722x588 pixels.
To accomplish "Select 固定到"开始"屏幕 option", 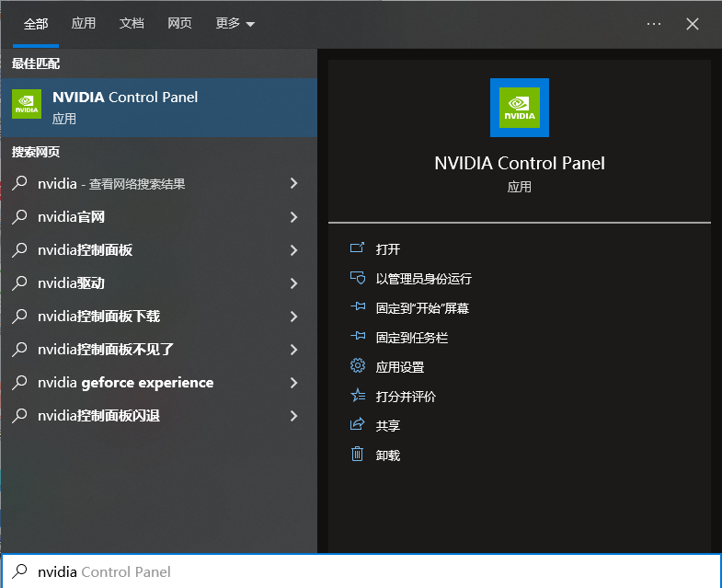I will [422, 308].
